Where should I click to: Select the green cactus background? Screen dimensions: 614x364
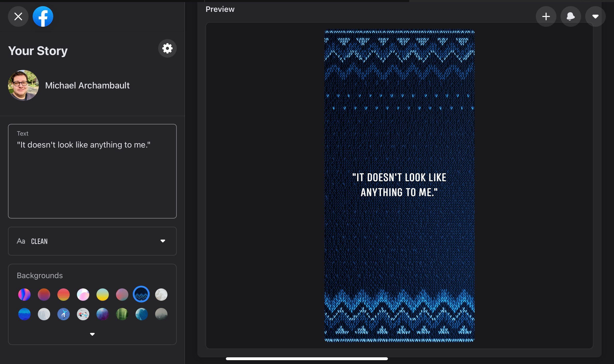(x=122, y=314)
